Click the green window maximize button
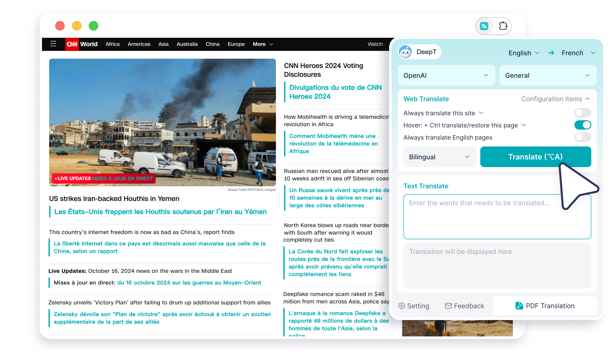 pyautogui.click(x=93, y=26)
